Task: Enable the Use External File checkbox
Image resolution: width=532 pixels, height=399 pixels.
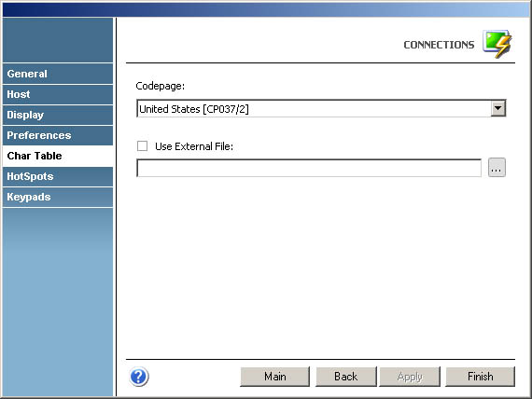Action: 142,146
